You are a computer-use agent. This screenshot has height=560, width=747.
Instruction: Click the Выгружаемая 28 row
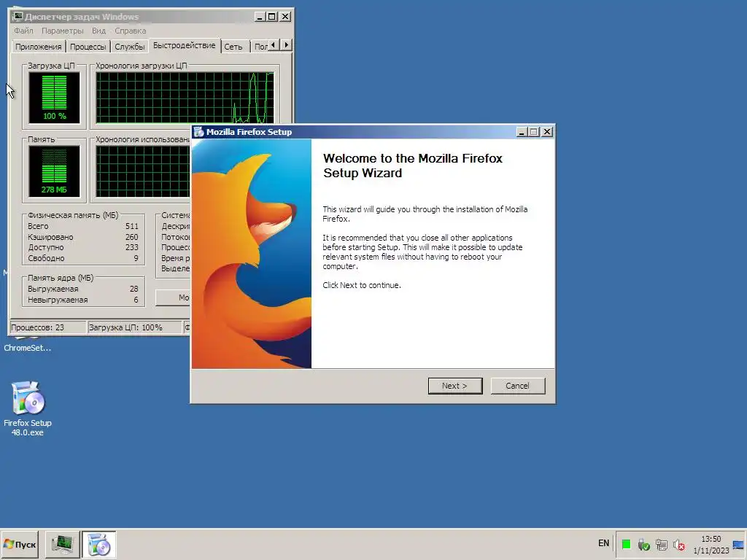83,289
